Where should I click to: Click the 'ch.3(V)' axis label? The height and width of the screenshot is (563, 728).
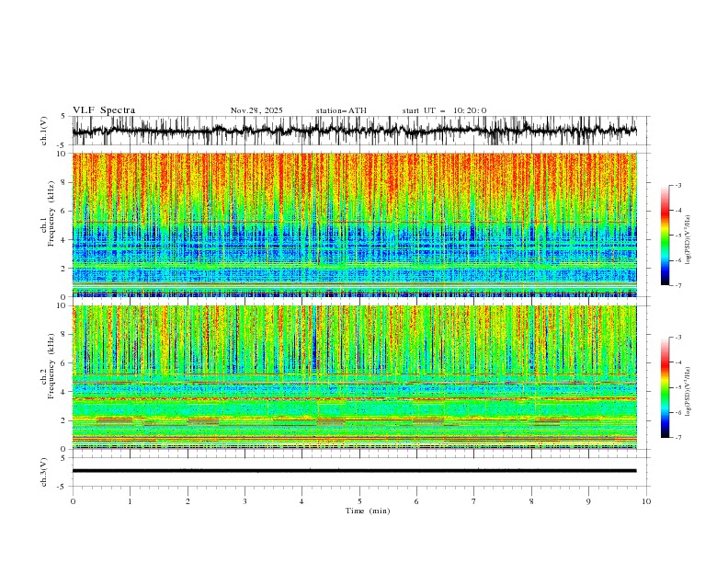[x=44, y=472]
